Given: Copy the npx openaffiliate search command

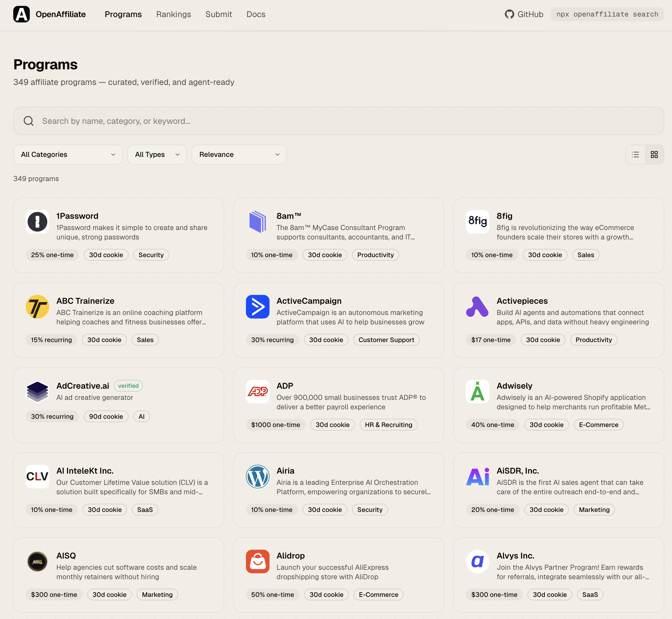Looking at the screenshot, I should tap(607, 14).
